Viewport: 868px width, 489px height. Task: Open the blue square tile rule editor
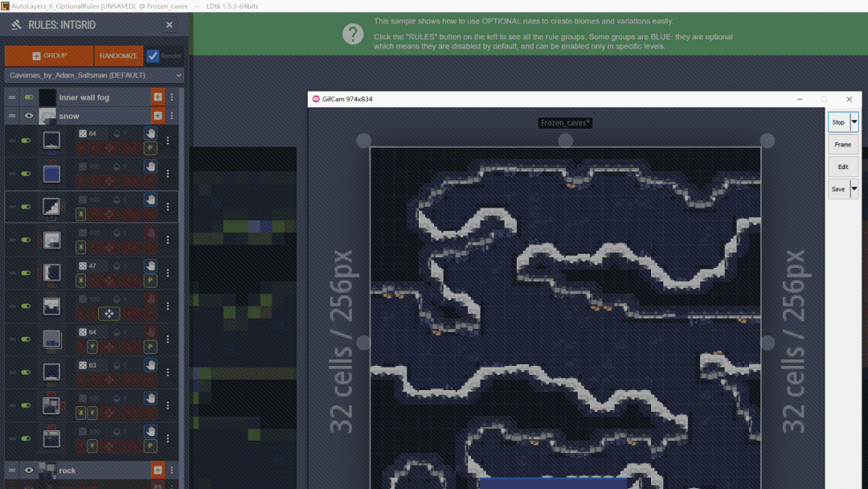(x=51, y=174)
